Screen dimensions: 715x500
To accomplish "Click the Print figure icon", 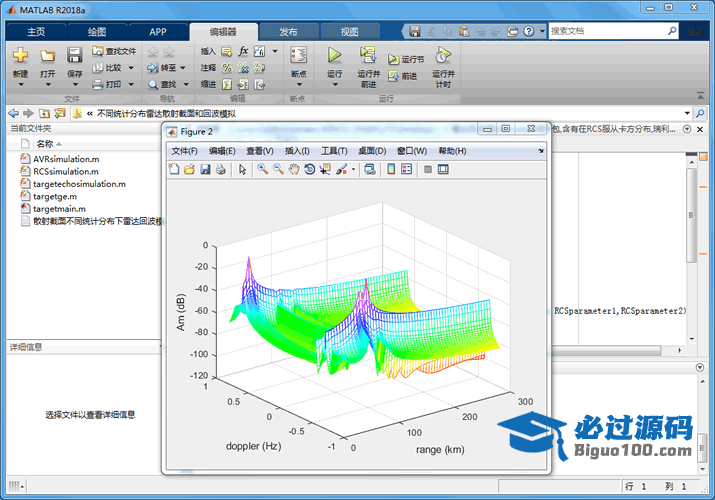I will pos(220,170).
